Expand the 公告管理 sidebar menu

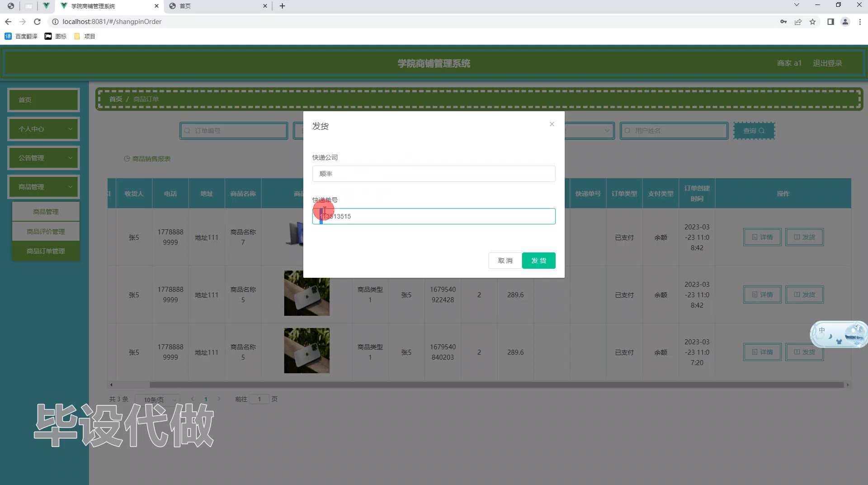coord(43,158)
